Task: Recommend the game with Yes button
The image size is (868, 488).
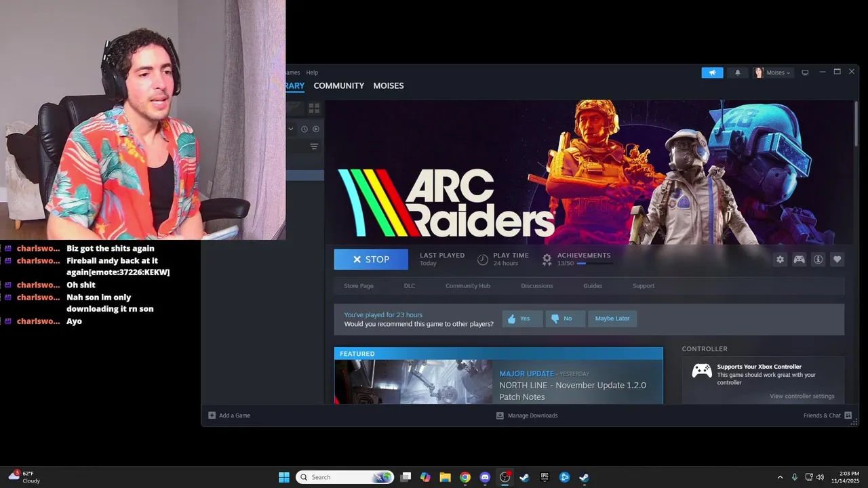Action: coord(523,319)
